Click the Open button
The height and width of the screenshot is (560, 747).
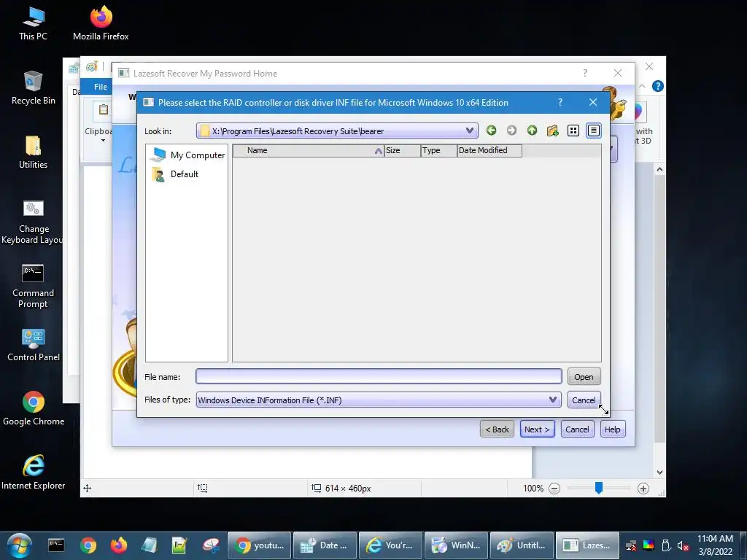(x=584, y=377)
